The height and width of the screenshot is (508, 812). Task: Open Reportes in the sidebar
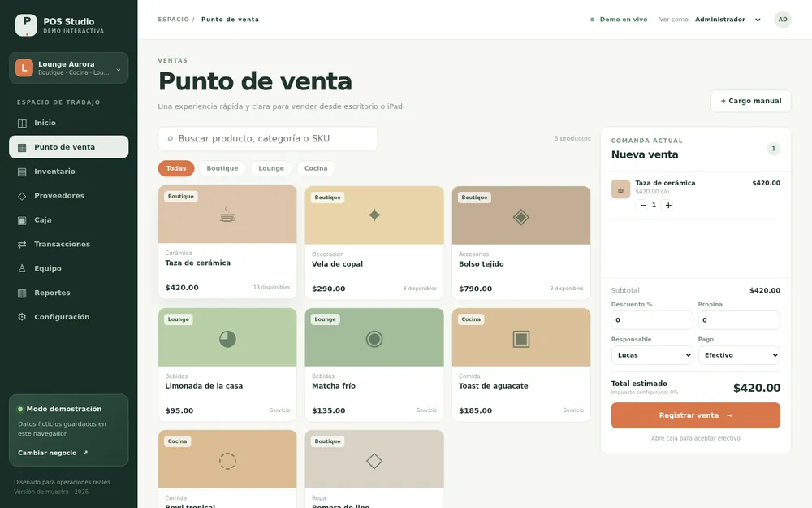coord(68,293)
